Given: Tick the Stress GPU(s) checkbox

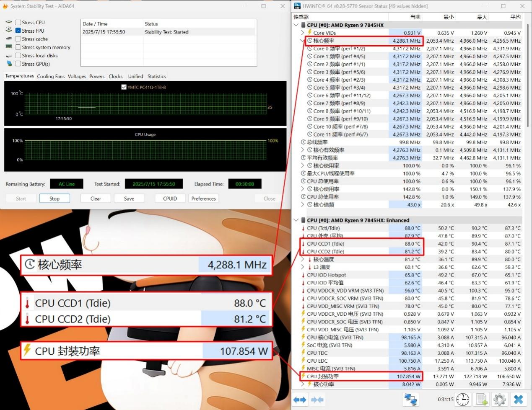Looking at the screenshot, I should click(18, 64).
